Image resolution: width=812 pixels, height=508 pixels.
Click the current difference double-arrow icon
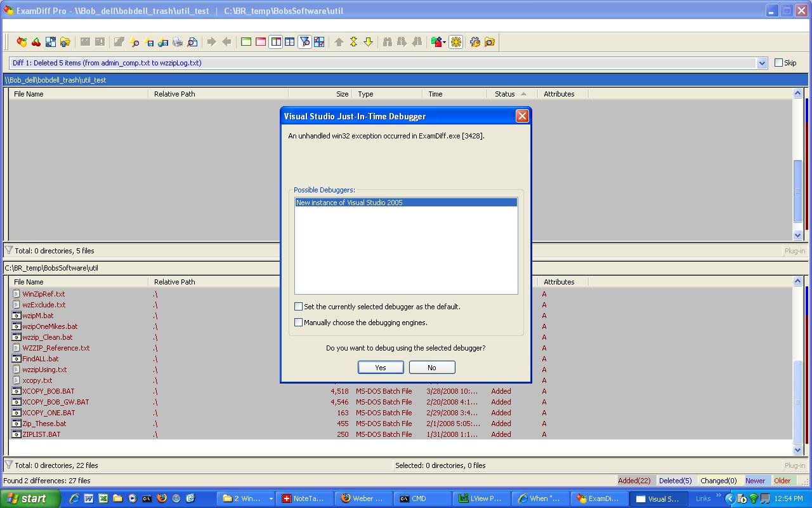coord(353,42)
